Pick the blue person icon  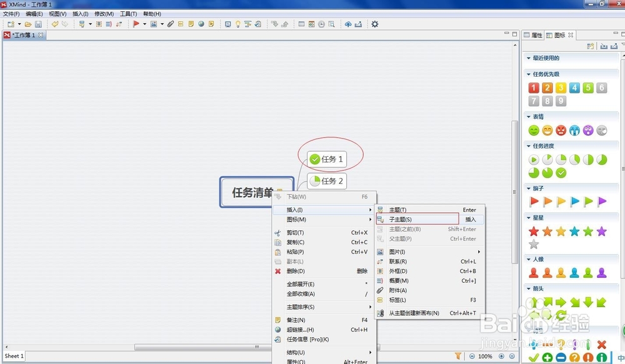pyautogui.click(x=576, y=273)
